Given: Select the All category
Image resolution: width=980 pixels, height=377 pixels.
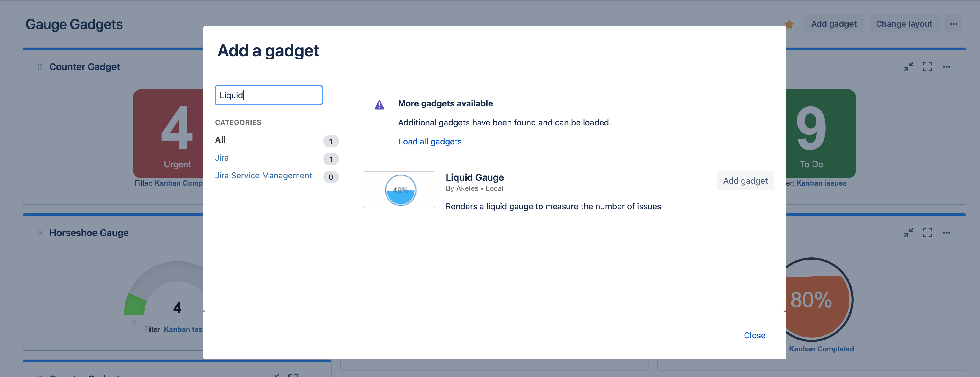Looking at the screenshot, I should pyautogui.click(x=220, y=140).
